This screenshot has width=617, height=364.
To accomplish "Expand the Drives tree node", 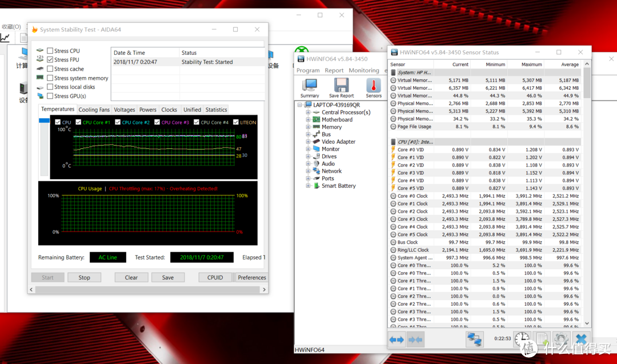I will [308, 156].
